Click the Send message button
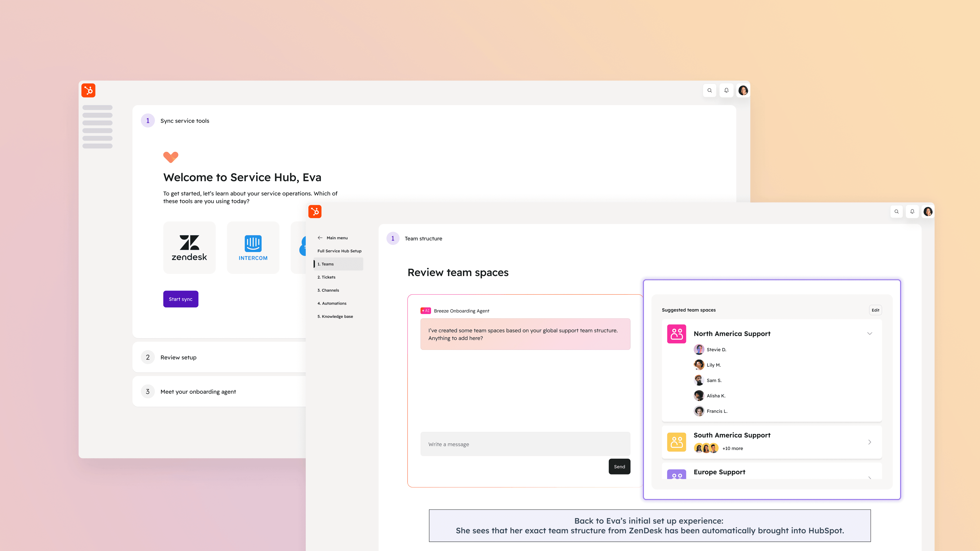The height and width of the screenshot is (551, 980). 619,467
